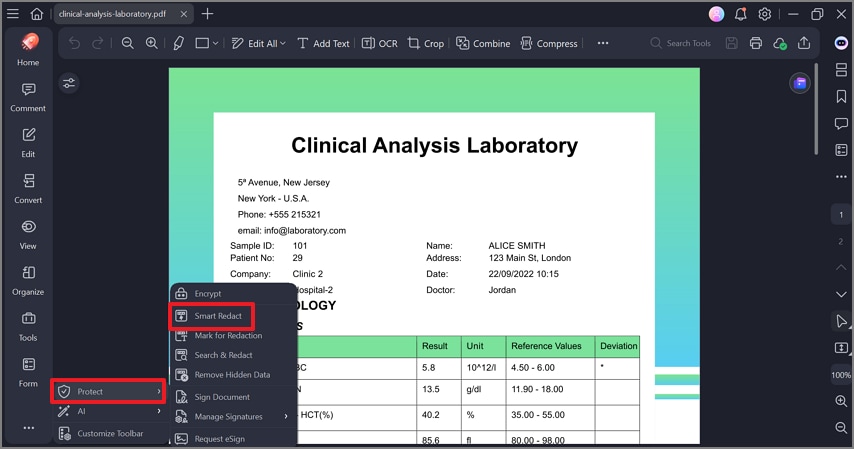This screenshot has width=854, height=449.
Task: Choose Remove Hidden Data
Action: [233, 375]
